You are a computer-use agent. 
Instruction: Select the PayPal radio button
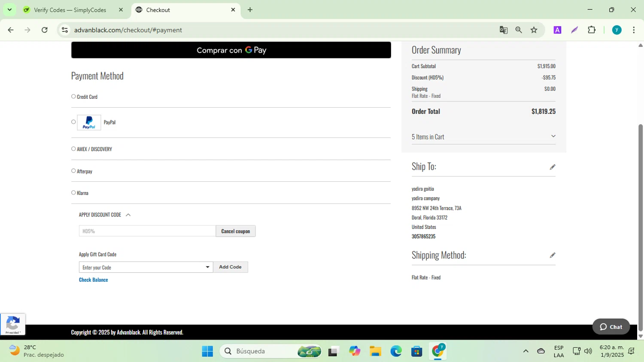click(73, 122)
